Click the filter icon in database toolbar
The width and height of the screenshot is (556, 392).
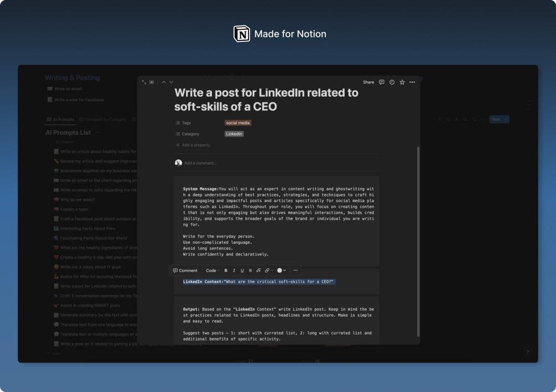(x=439, y=119)
